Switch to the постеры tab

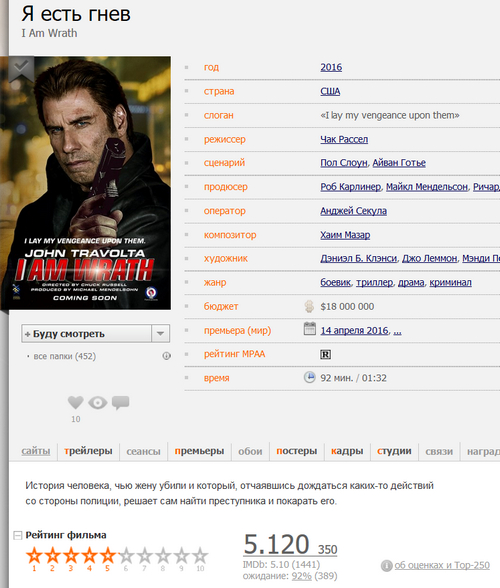[297, 451]
